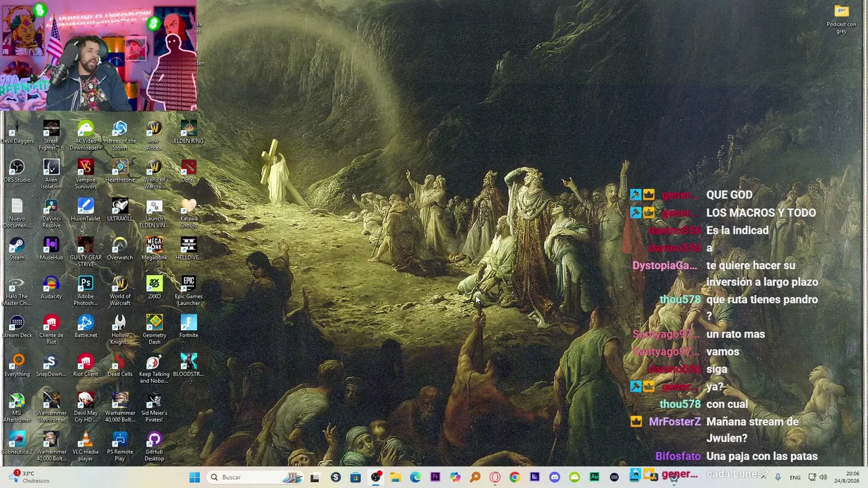Click the MuseHub desktop icon
This screenshot has height=488, width=868.
[52, 249]
